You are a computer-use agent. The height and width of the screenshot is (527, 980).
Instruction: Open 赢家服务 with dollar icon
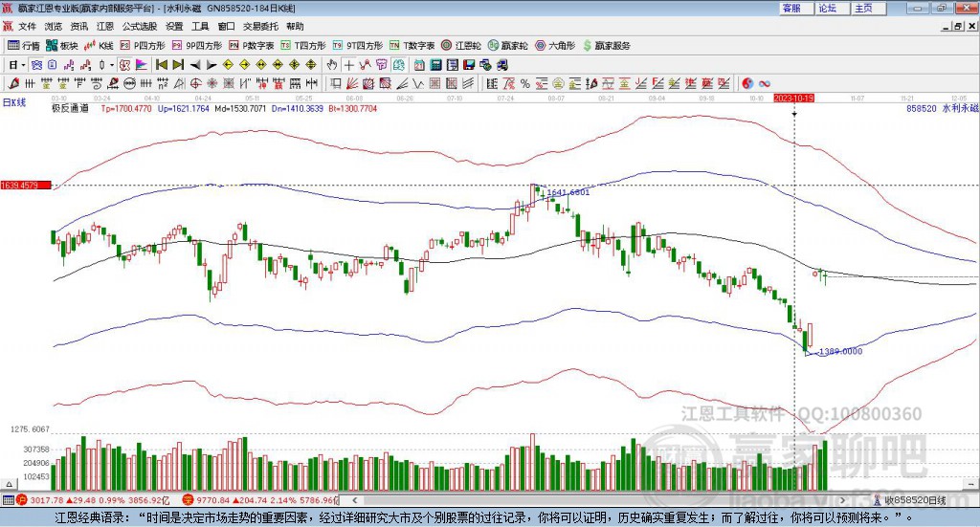click(606, 46)
